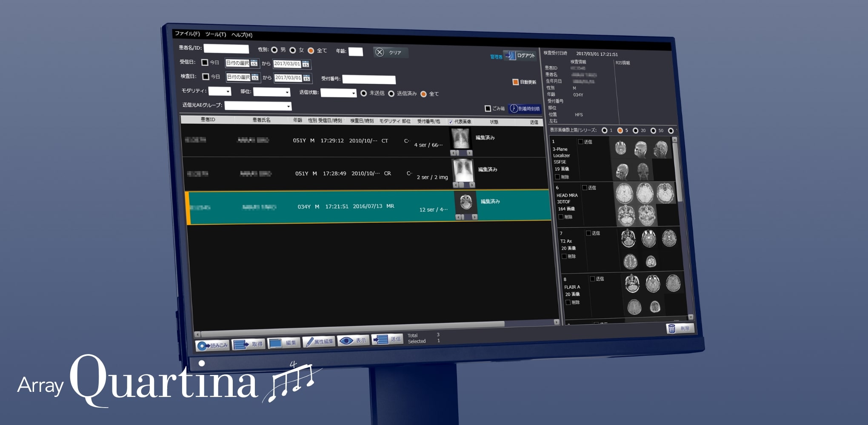The height and width of the screenshot is (425, 868).
Task: Click the 送信 (send) icon button at bottom
Action: coord(387,339)
